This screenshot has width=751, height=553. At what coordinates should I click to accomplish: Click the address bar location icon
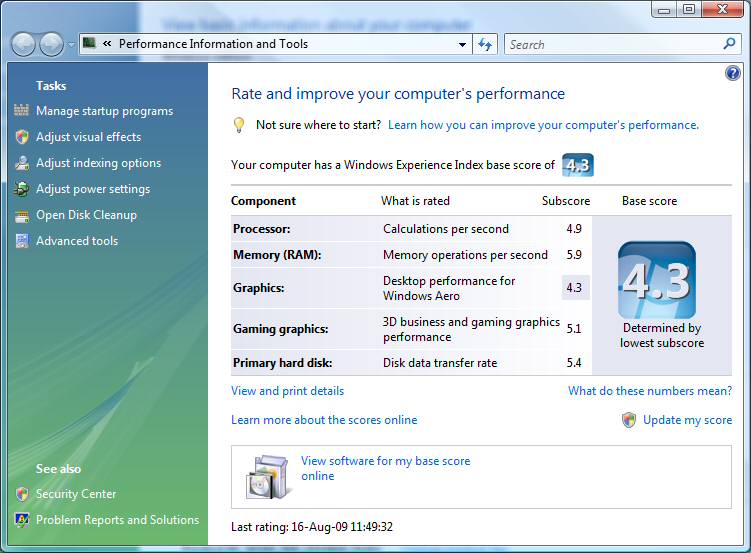(89, 43)
